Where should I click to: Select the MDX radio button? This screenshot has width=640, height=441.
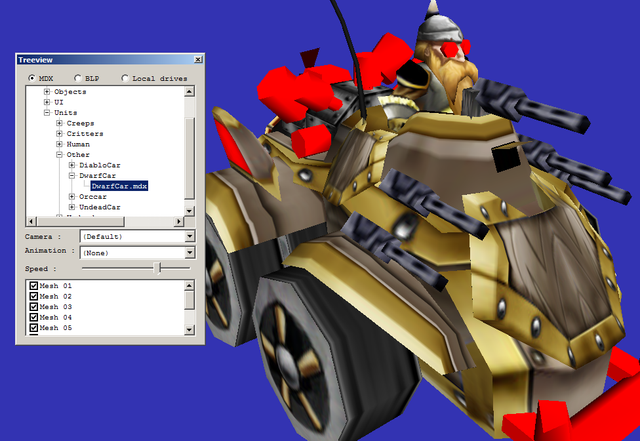point(32,78)
